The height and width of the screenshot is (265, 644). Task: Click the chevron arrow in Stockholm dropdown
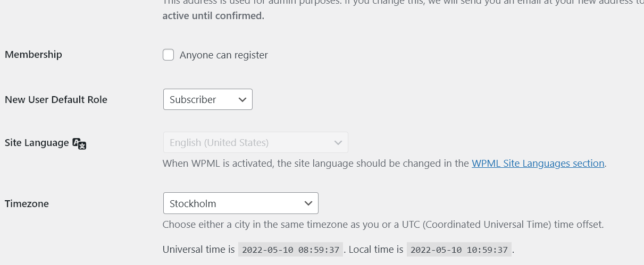(x=308, y=203)
